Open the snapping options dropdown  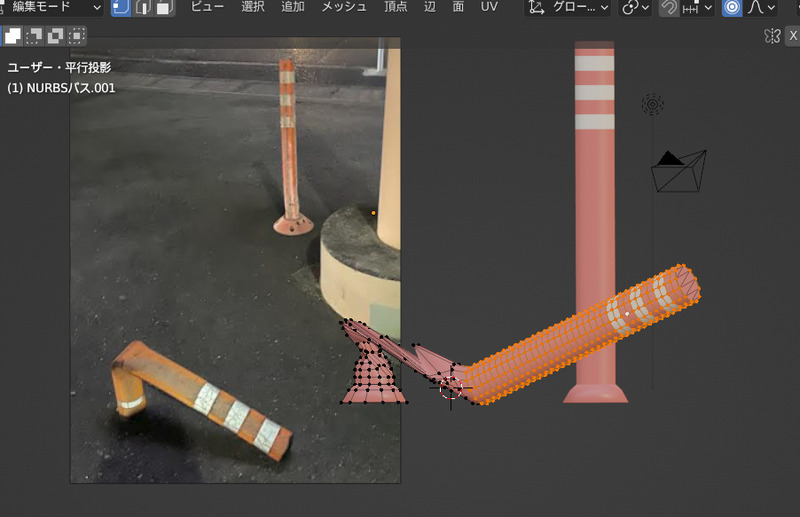click(697, 7)
